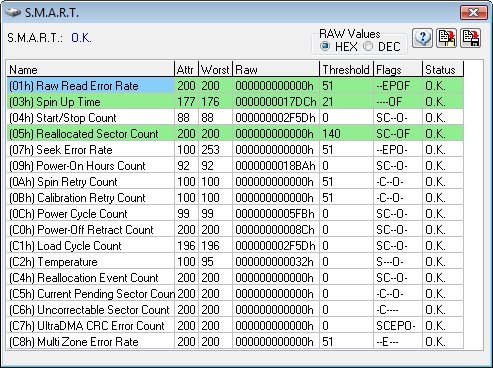Sort by the Worst column header
This screenshot has height=368, width=493.
pos(216,69)
